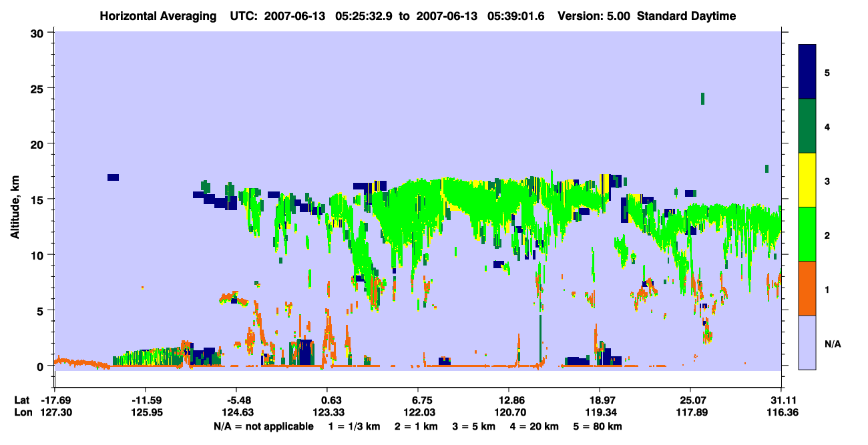Click the altitude tick label 25
The width and height of the screenshot is (868, 445).
[39, 88]
